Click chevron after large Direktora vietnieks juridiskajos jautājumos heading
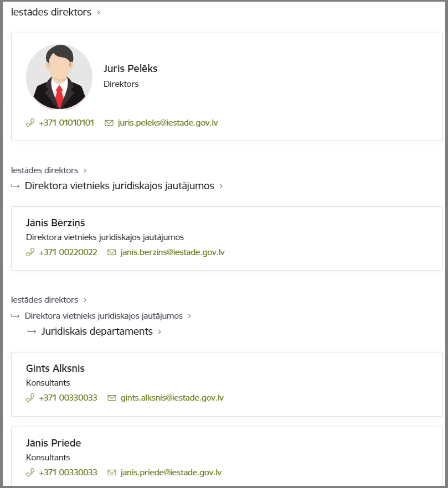Image resolution: width=448 pixels, height=488 pixels. [x=221, y=186]
